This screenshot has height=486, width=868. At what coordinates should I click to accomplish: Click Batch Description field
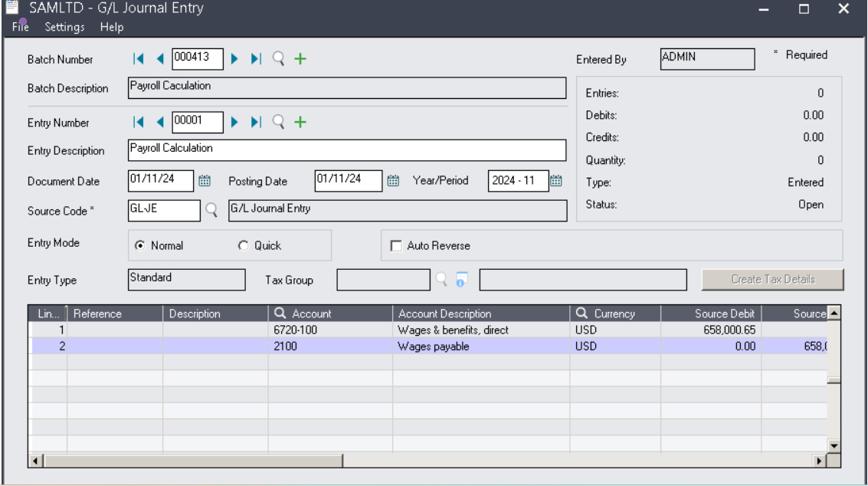pyautogui.click(x=347, y=87)
